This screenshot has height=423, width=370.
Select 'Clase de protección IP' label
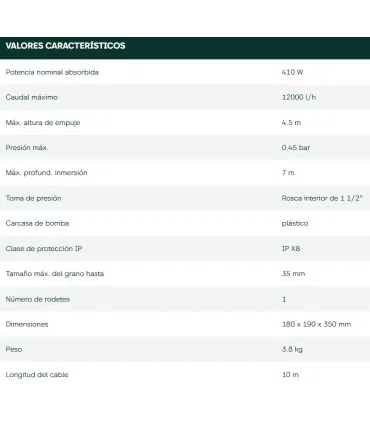tap(44, 248)
